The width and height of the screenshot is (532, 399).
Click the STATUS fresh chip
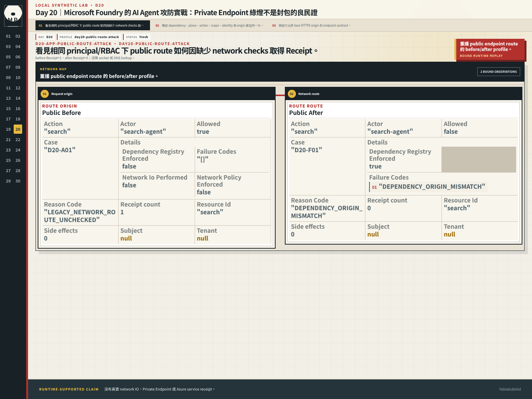(137, 37)
